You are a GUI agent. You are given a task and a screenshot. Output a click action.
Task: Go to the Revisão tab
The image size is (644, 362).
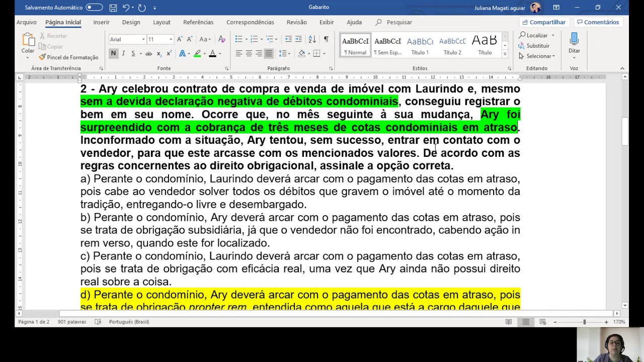(296, 22)
